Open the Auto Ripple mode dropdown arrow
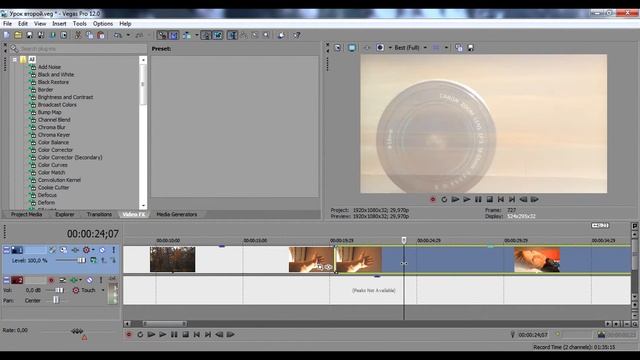The width and height of the screenshot is (640, 360). (x=196, y=36)
